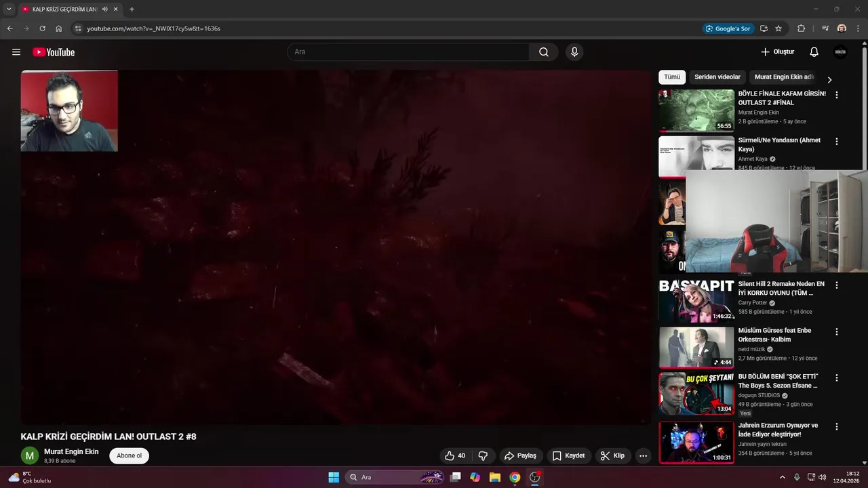Show hidden system tray icons
The image size is (868, 488).
point(782,477)
